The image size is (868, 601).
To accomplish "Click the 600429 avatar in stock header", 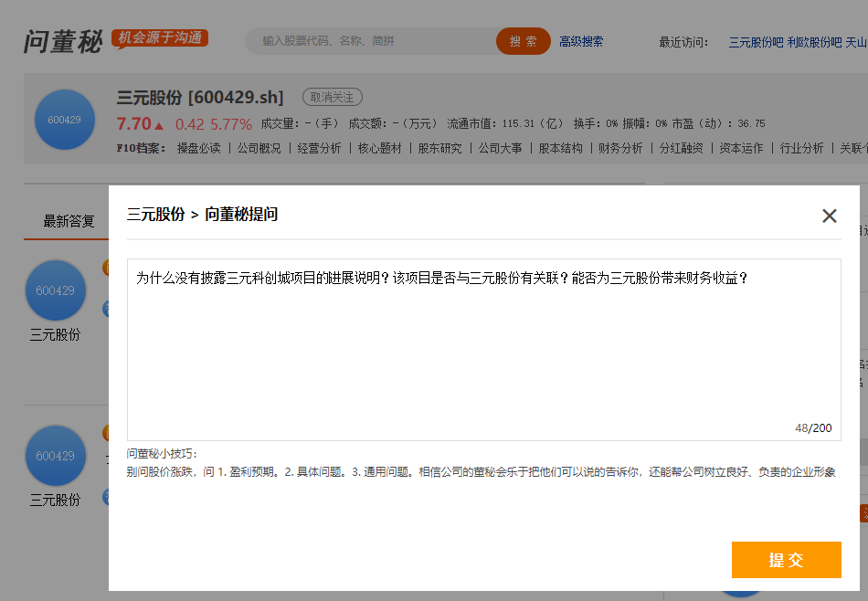I will (65, 120).
